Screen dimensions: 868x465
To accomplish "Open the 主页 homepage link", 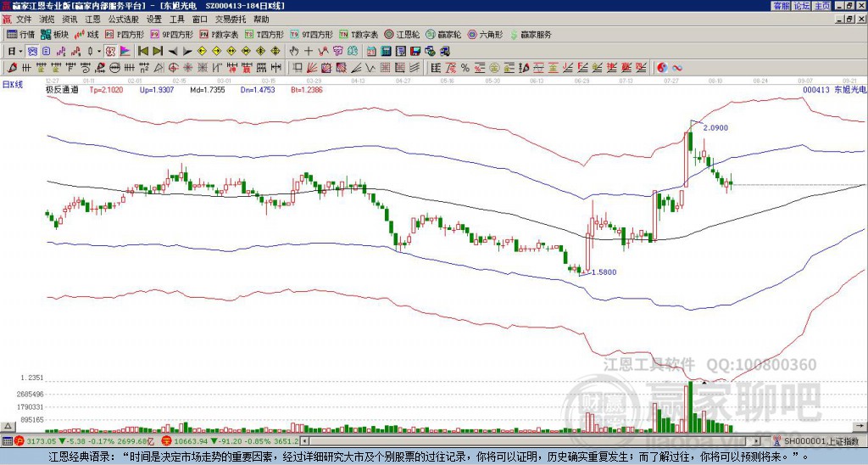I will (x=822, y=6).
